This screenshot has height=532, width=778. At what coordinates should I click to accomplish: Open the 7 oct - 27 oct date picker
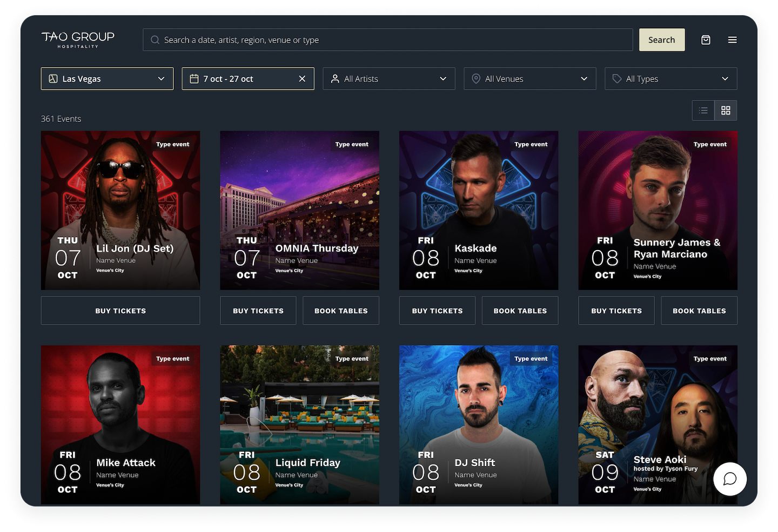point(248,79)
